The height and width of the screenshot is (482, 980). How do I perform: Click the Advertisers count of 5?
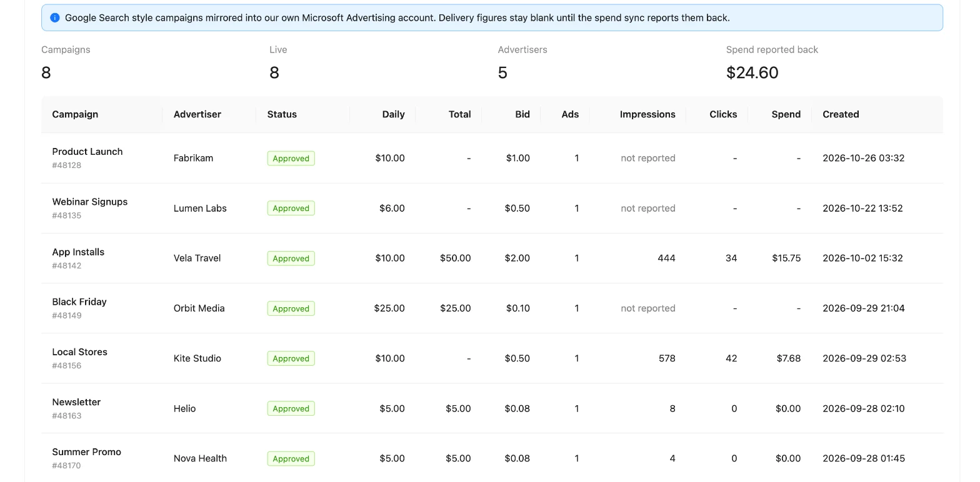502,72
